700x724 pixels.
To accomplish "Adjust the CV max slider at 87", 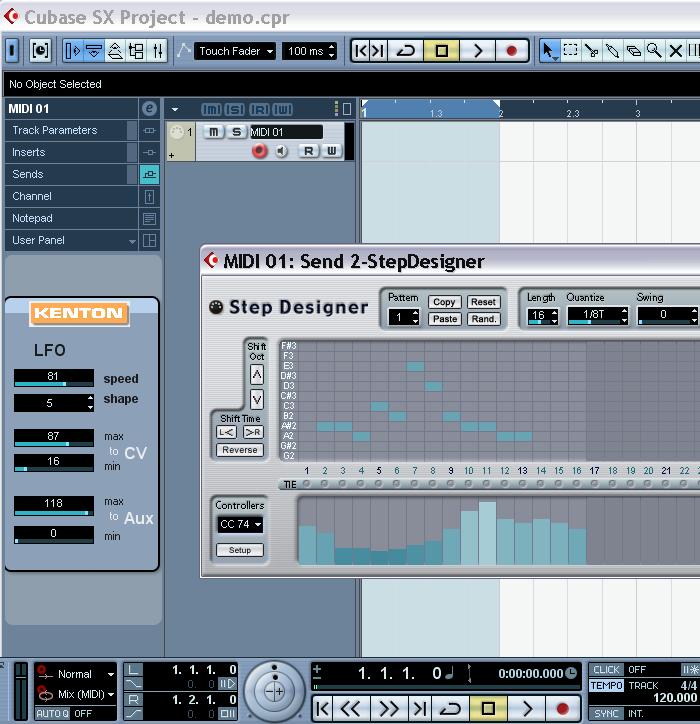I will point(54,438).
